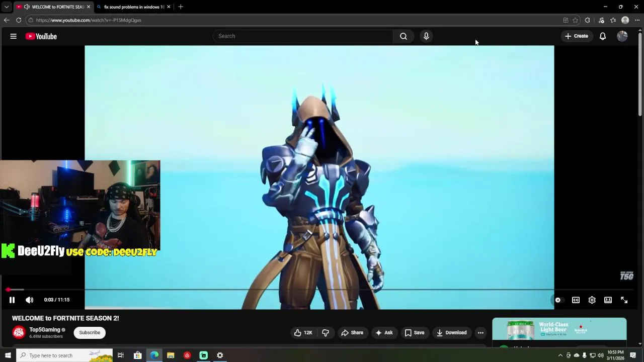This screenshot has height=362, width=644.
Task: Open the Top5Gaming channel name link
Action: [45, 330]
